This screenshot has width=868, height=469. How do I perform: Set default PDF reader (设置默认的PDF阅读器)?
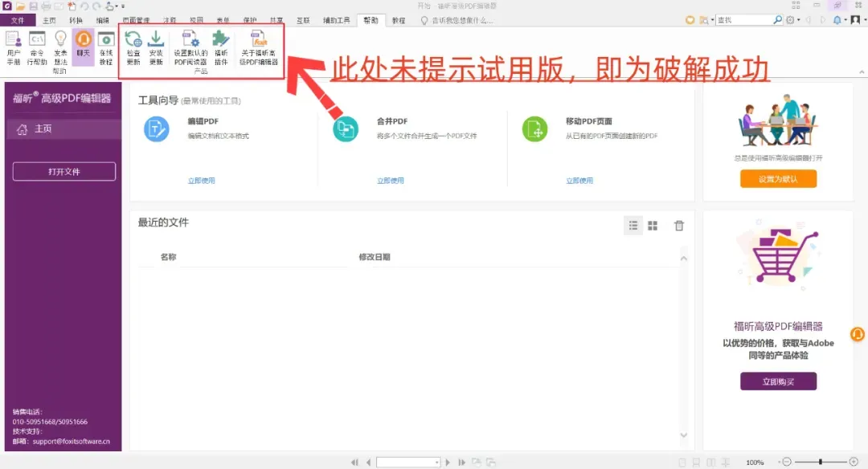click(x=190, y=47)
